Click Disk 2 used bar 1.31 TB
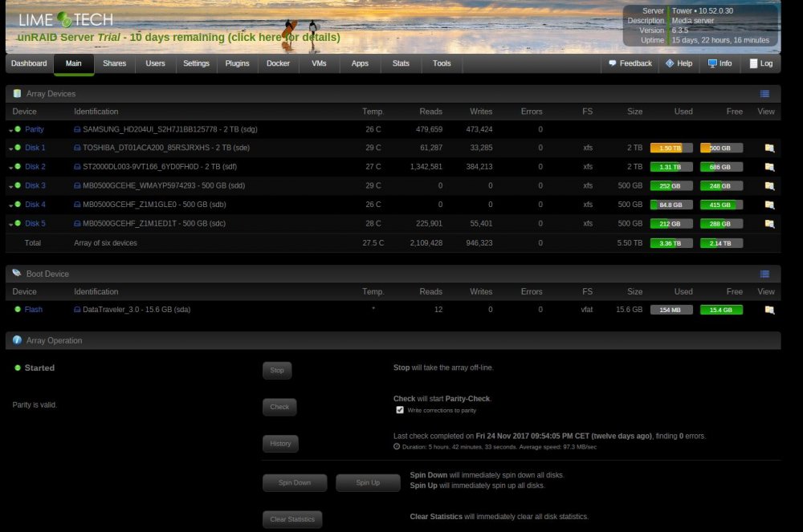Image resolution: width=803 pixels, height=532 pixels. (x=671, y=167)
